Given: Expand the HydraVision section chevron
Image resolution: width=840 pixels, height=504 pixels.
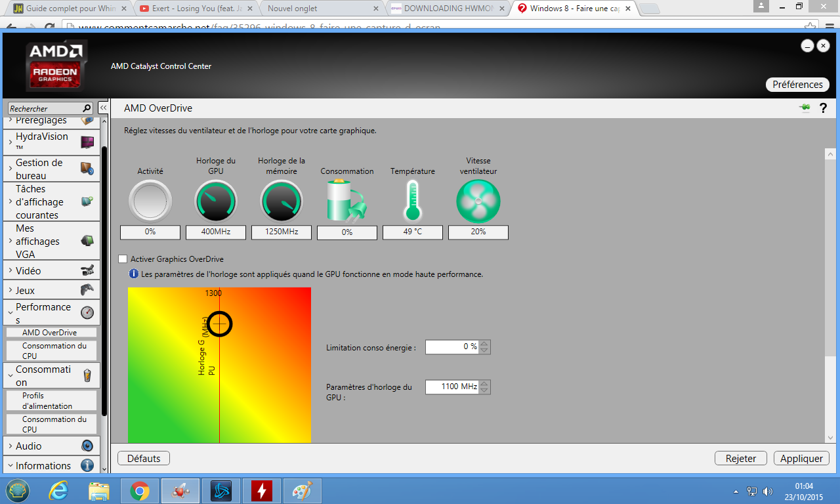Looking at the screenshot, I should coord(10,142).
